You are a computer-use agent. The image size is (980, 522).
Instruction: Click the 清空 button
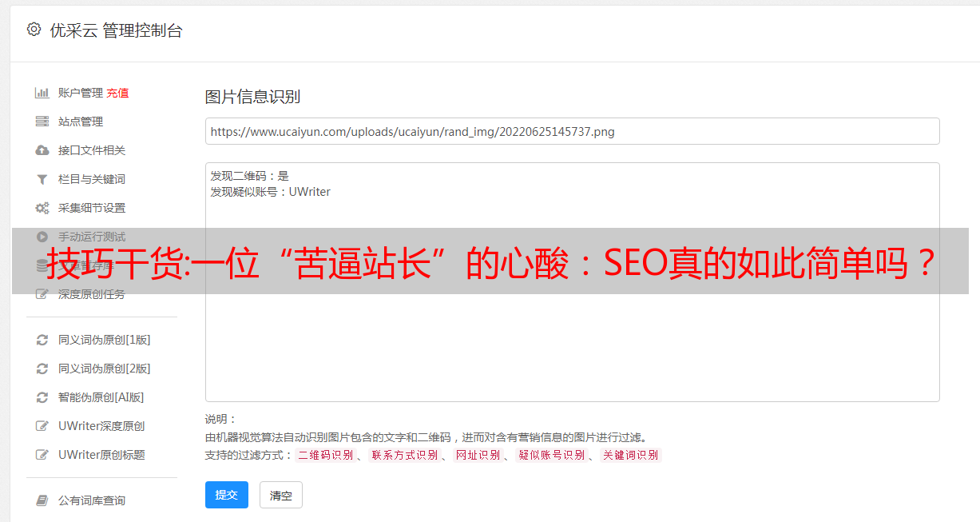tap(281, 495)
